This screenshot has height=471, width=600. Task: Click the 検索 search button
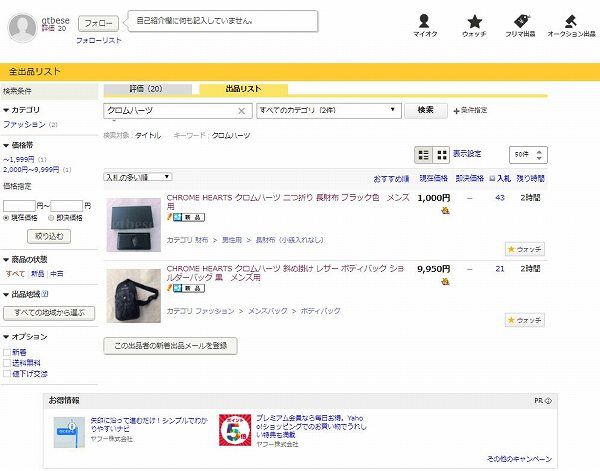(426, 111)
